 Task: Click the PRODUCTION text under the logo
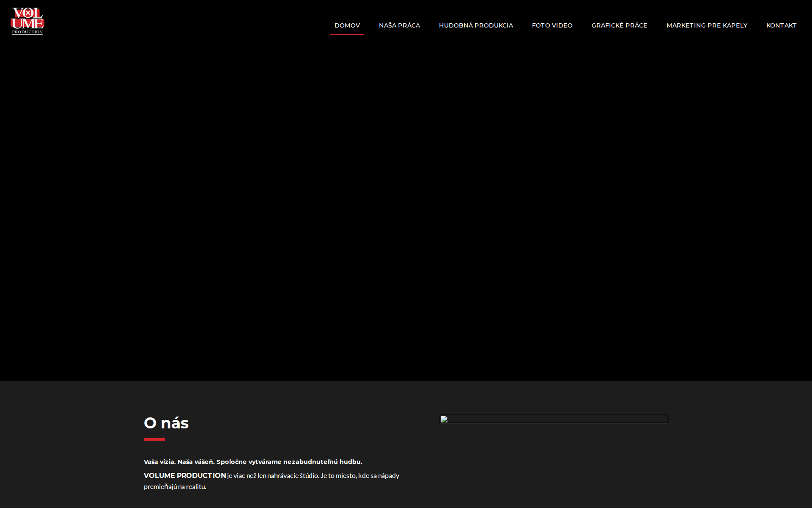[27, 32]
